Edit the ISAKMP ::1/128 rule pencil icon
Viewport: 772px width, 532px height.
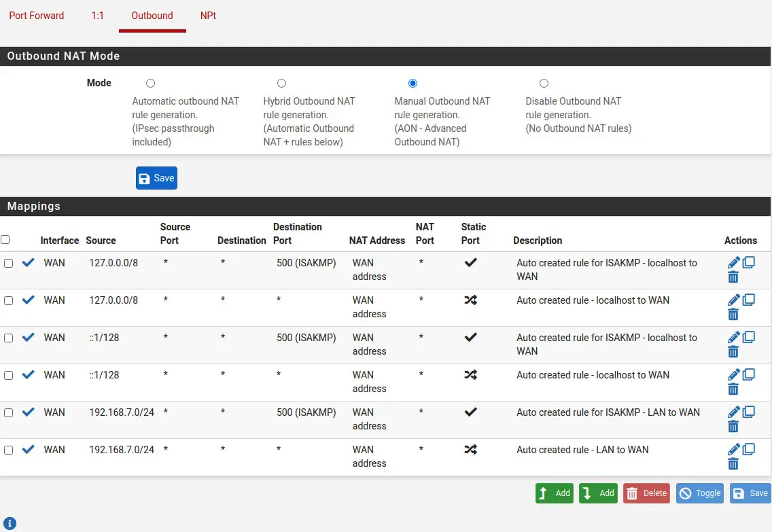coord(733,337)
